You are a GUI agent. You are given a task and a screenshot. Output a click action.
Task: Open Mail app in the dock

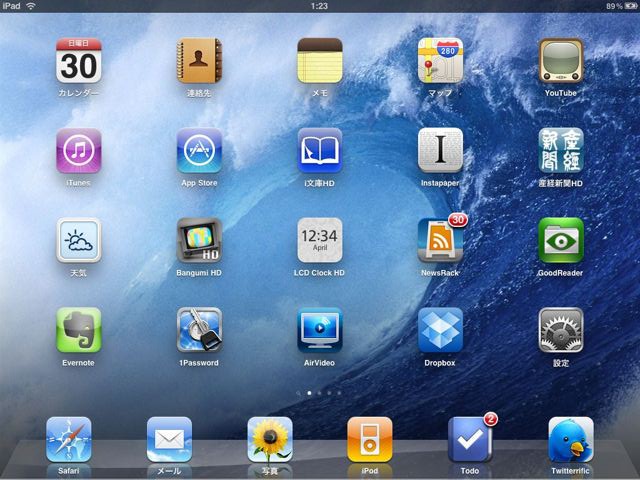tap(169, 439)
